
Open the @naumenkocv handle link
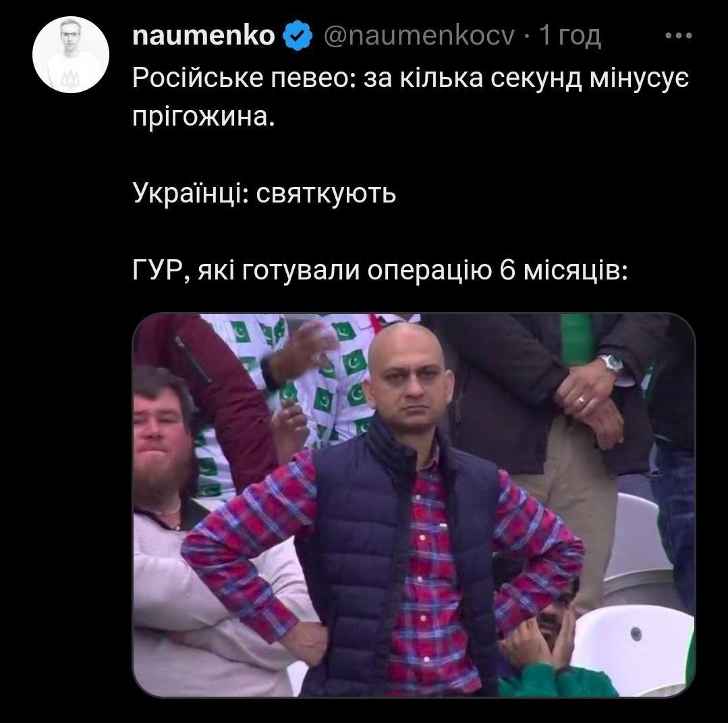tap(419, 36)
